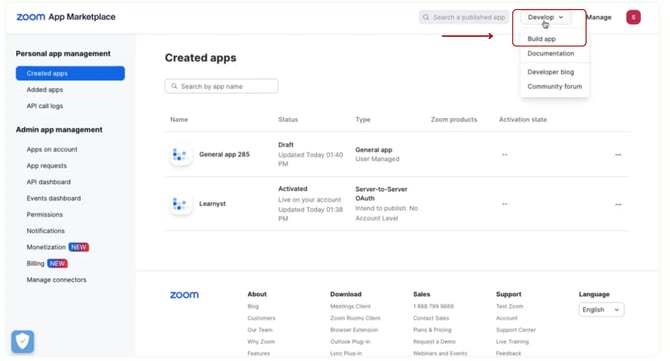Click the Type column header
Screen dimensions: 670x361
pyautogui.click(x=363, y=120)
